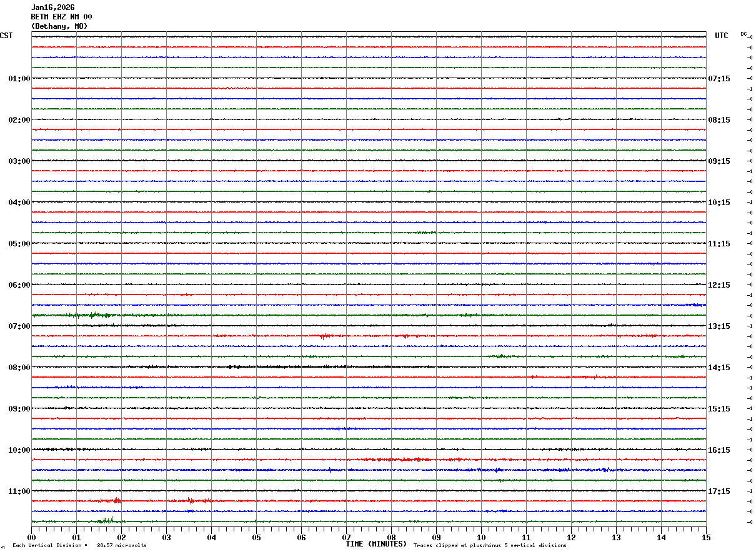Click the '10:15' UTC time label
This screenshot has height=554, width=756.
pyautogui.click(x=719, y=203)
